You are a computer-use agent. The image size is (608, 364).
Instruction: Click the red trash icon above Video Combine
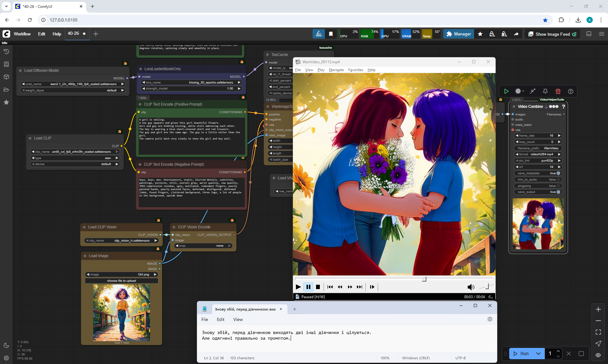click(558, 91)
